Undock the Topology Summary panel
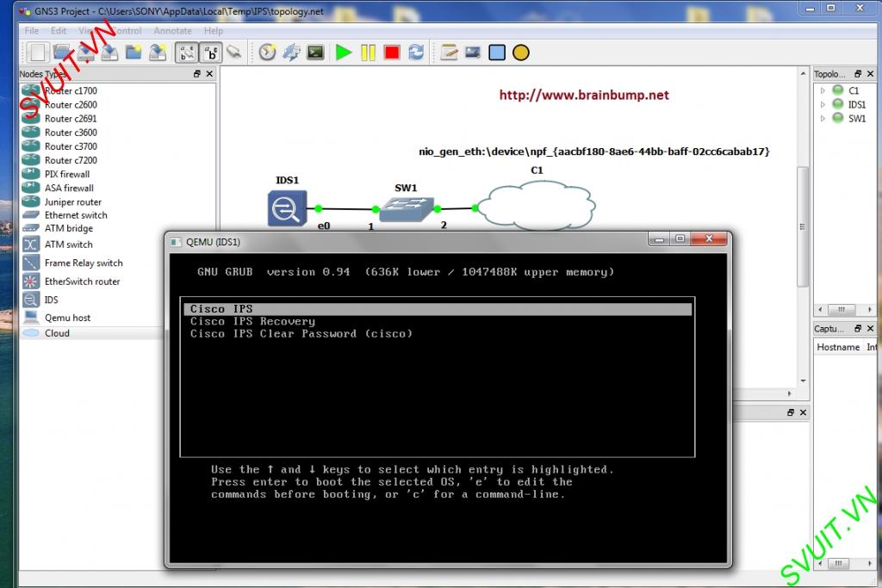The width and height of the screenshot is (882, 588). click(858, 74)
